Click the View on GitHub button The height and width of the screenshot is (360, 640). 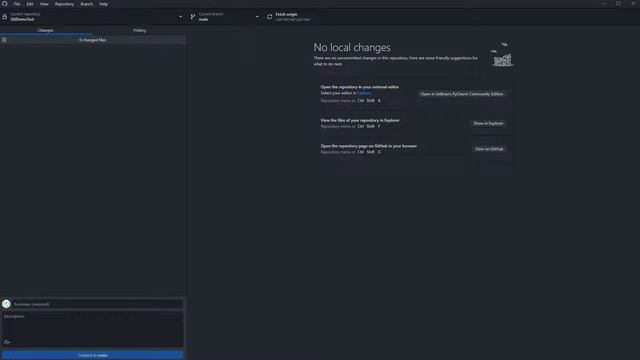click(x=489, y=149)
